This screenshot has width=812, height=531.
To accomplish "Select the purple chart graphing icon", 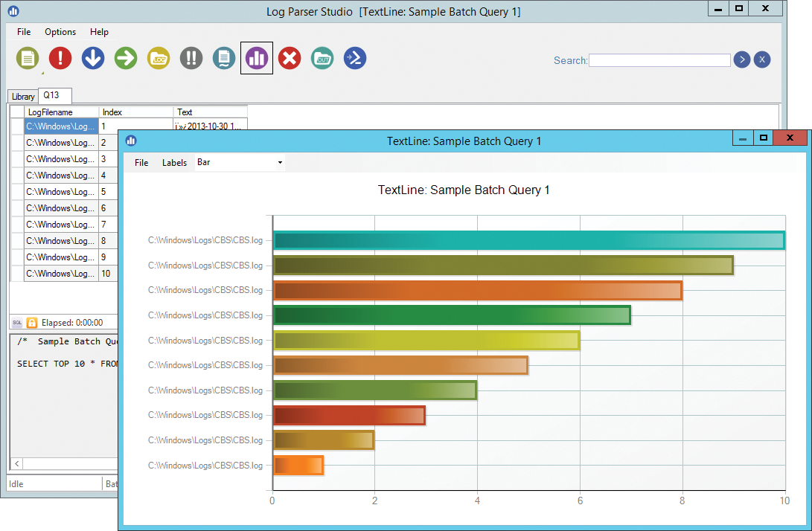I will click(x=257, y=58).
